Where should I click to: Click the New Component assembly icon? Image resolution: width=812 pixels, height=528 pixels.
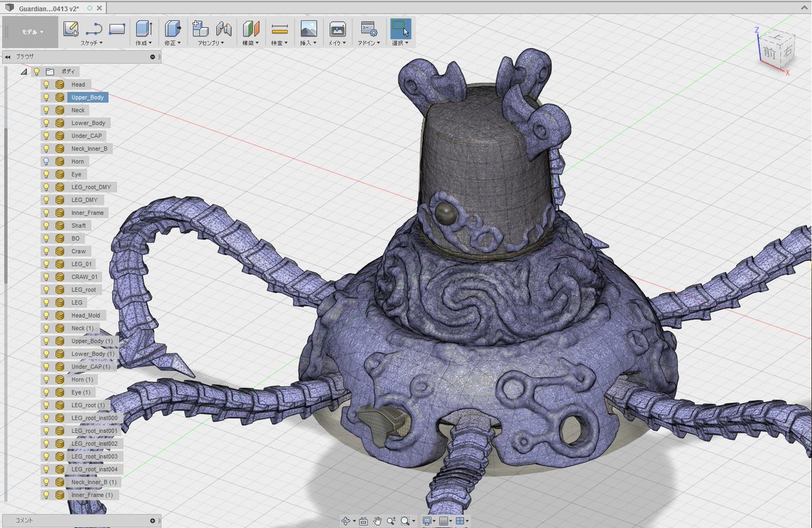[x=200, y=28]
